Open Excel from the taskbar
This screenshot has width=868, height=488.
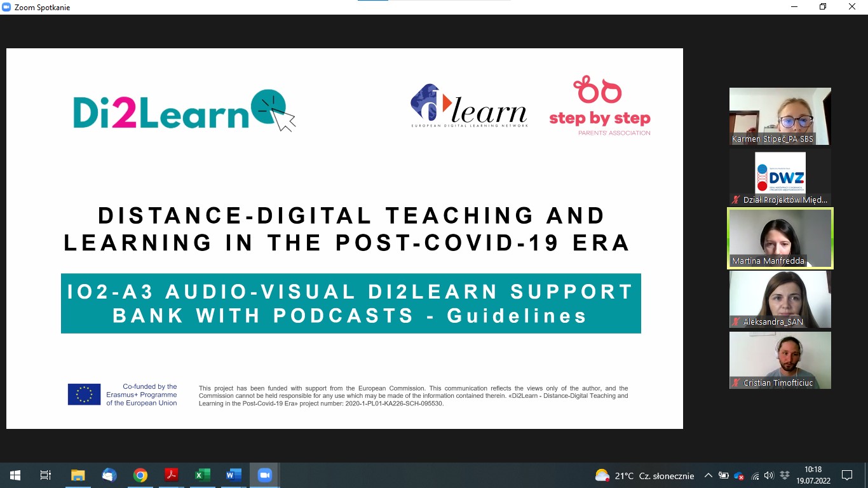point(202,475)
